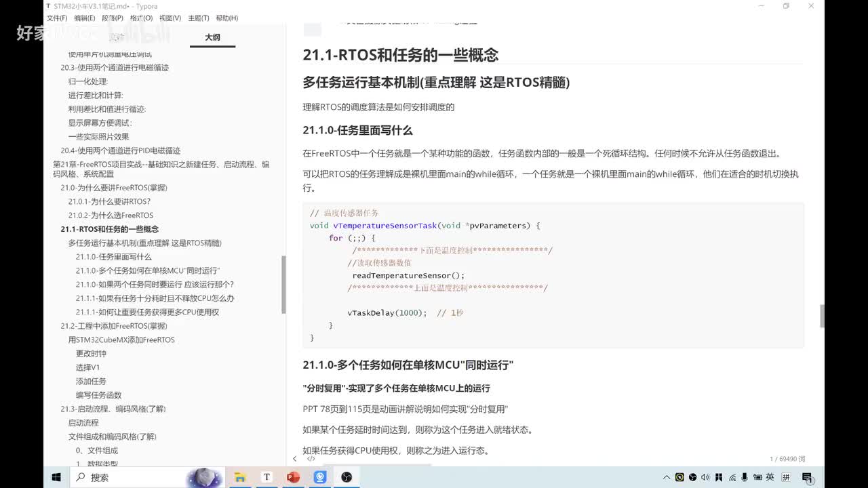This screenshot has width=868, height=488.
Task: Open 一些实际照片效果 in the outline
Action: coord(98,137)
